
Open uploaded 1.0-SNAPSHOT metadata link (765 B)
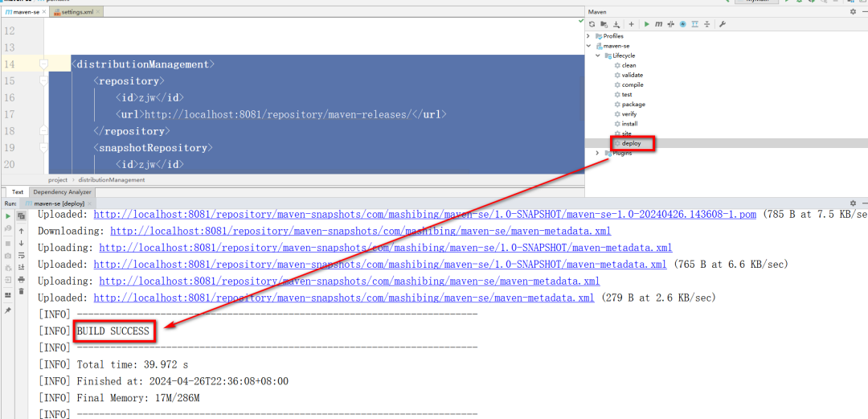379,265
